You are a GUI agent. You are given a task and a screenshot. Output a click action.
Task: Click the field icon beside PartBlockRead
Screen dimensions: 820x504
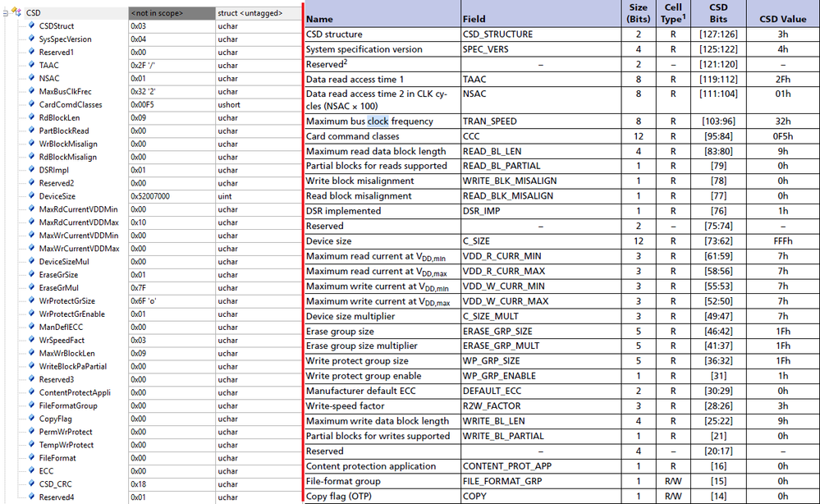[31, 131]
